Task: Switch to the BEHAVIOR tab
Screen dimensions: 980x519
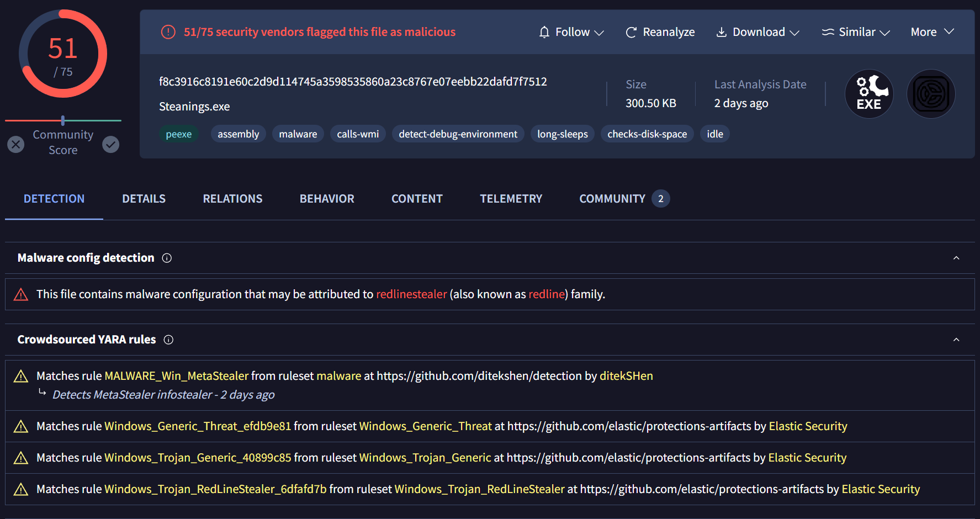Action: click(x=327, y=199)
